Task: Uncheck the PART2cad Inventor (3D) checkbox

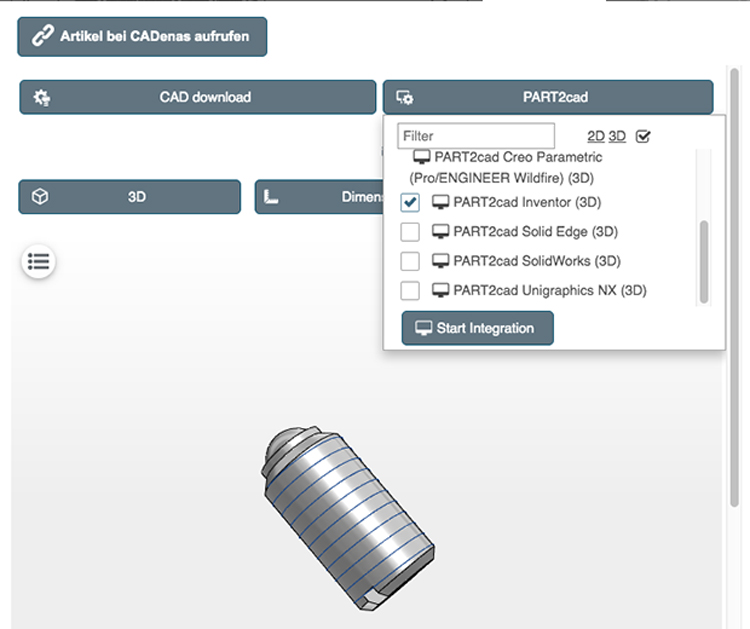Action: (410, 202)
